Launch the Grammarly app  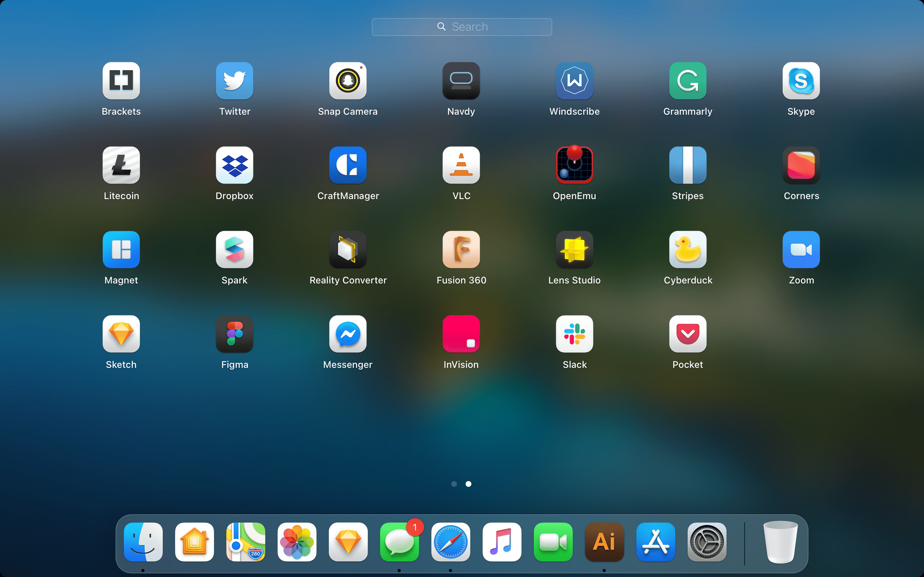pyautogui.click(x=688, y=81)
